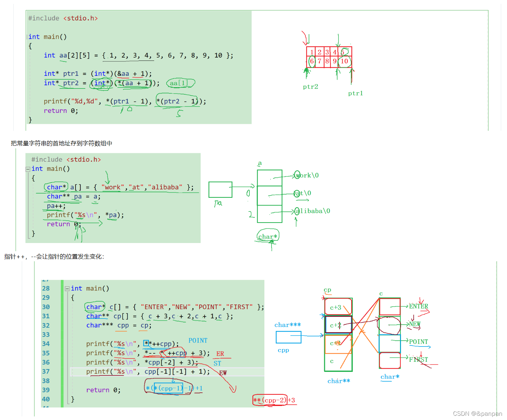507x420 pixels.
Task: Click the 'char** pa = a;' line
Action: (74, 196)
